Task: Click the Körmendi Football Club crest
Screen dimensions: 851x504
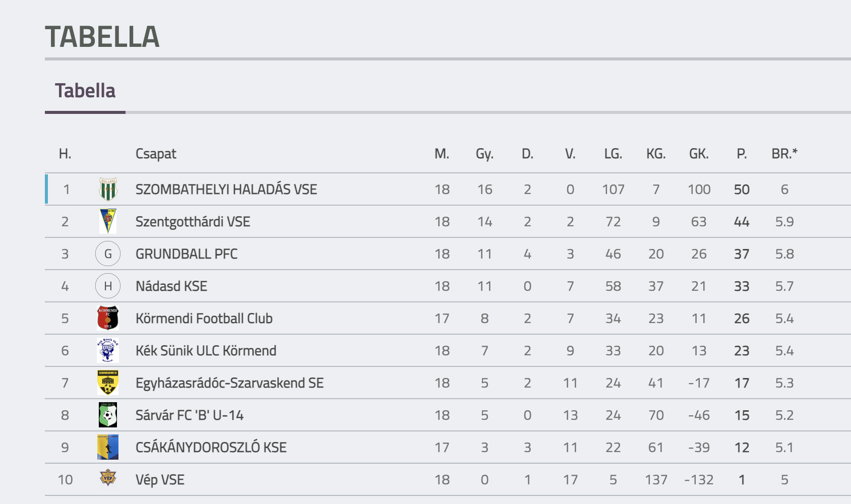Action: click(x=108, y=319)
